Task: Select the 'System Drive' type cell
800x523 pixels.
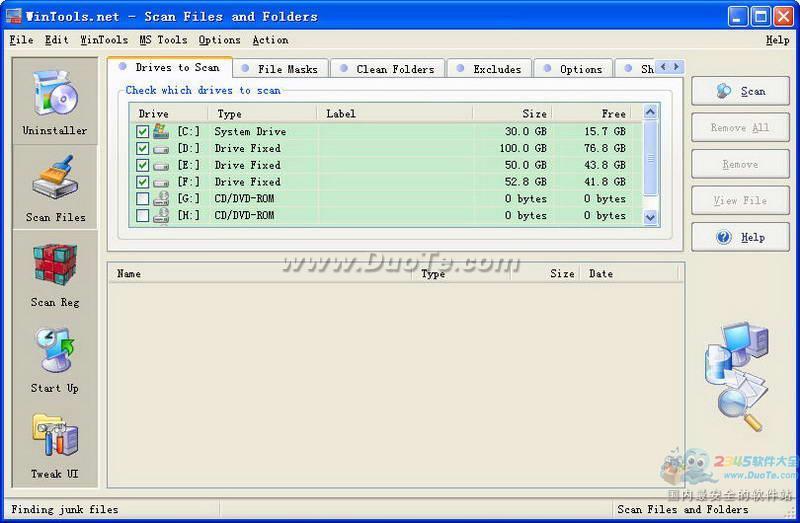Action: (250, 132)
